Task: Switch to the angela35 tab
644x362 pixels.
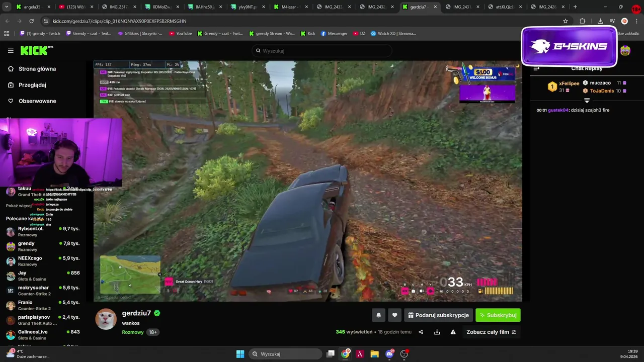Action: [x=33, y=7]
